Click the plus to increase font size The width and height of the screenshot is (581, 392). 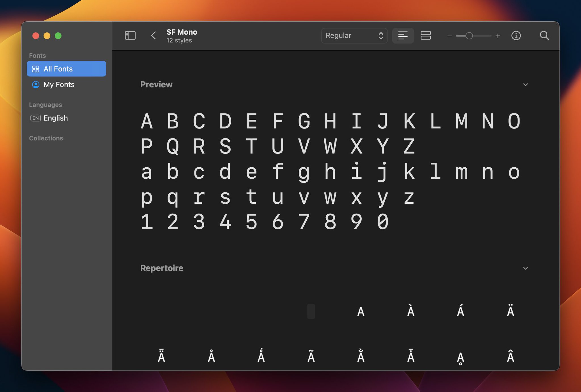498,35
